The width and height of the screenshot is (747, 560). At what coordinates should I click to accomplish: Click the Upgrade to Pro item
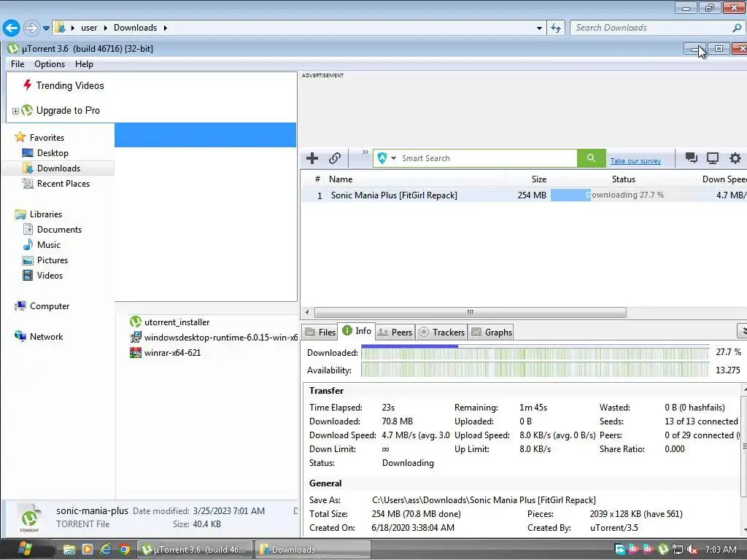(68, 111)
